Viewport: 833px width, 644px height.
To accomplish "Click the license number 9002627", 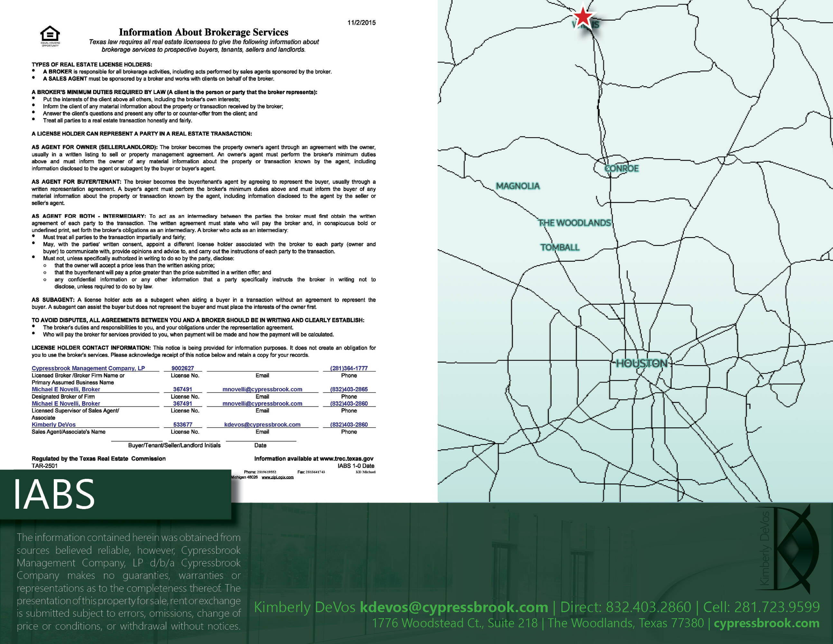I will (182, 368).
